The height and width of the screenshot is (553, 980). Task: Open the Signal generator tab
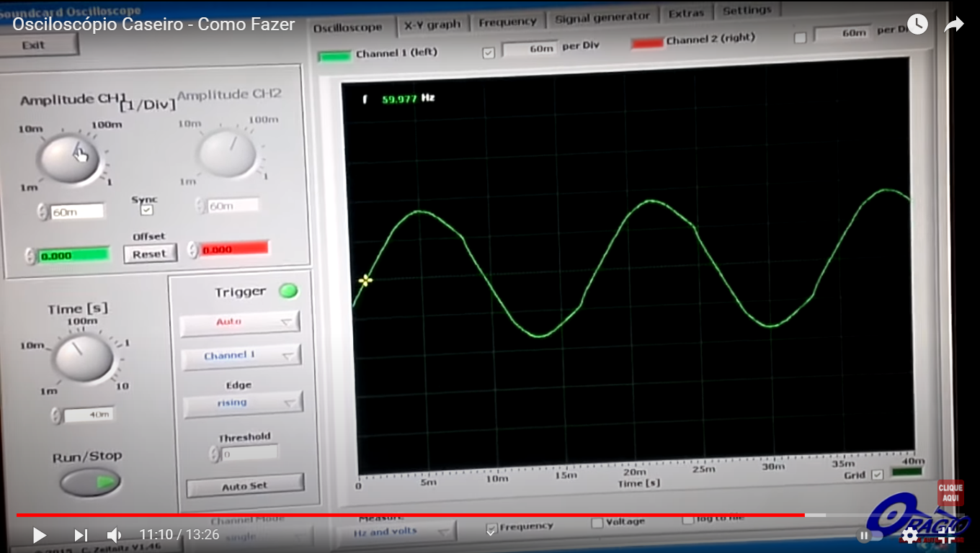[602, 17]
